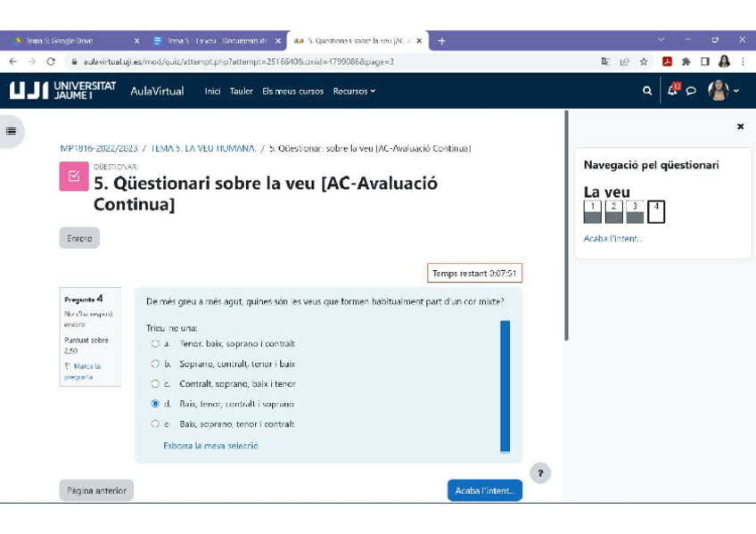Reload the page with the refresh icon
This screenshot has height=534, width=756.
pos(51,62)
